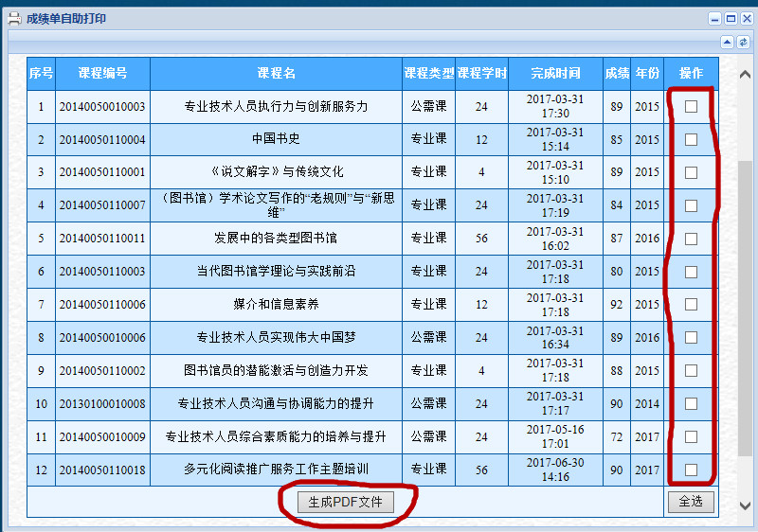Tick checkbox for 当代图书馆学理论与实践前沿
758x532 pixels.
pos(692,272)
